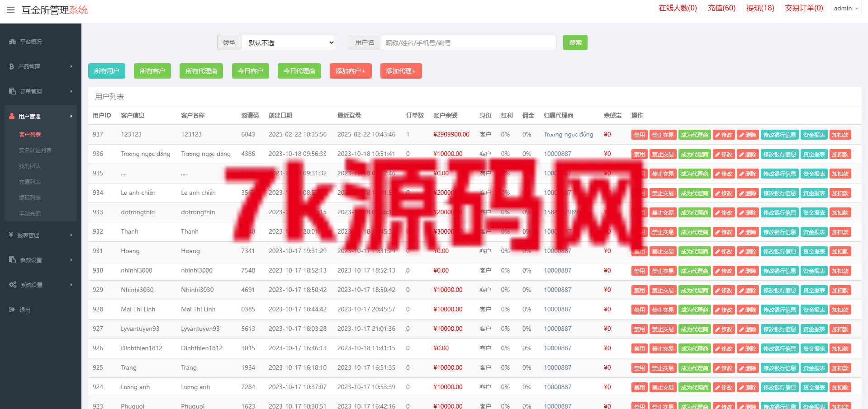Collapse the 用户管理 menu arrow
868x409 pixels.
tap(71, 116)
